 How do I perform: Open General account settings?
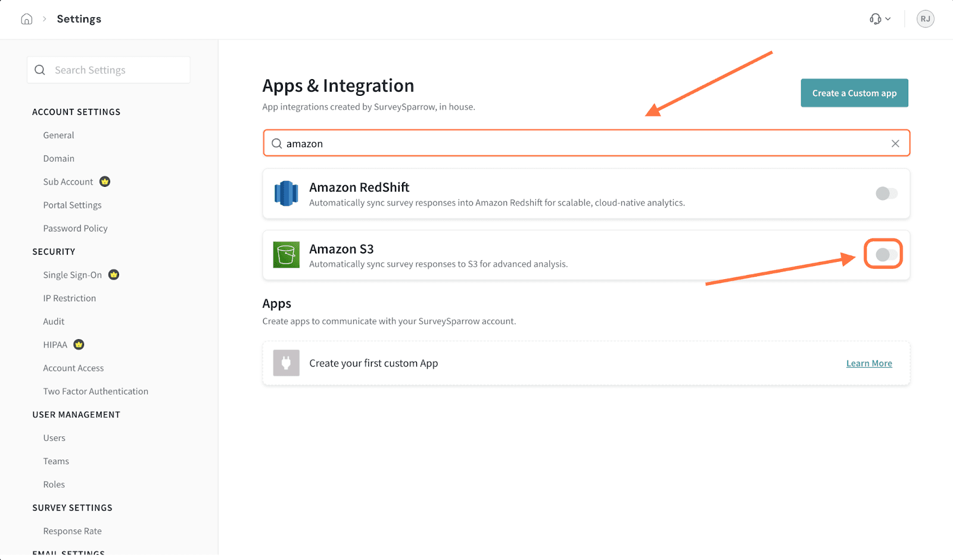(58, 135)
